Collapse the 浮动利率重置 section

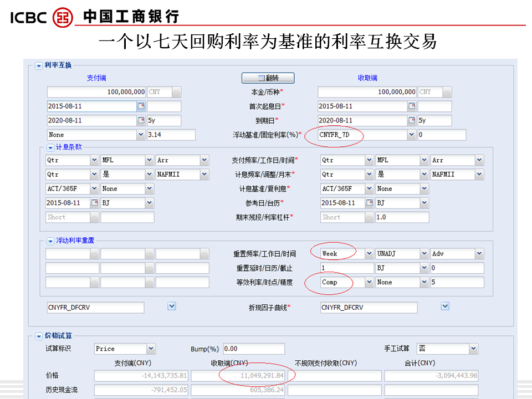click(x=50, y=241)
